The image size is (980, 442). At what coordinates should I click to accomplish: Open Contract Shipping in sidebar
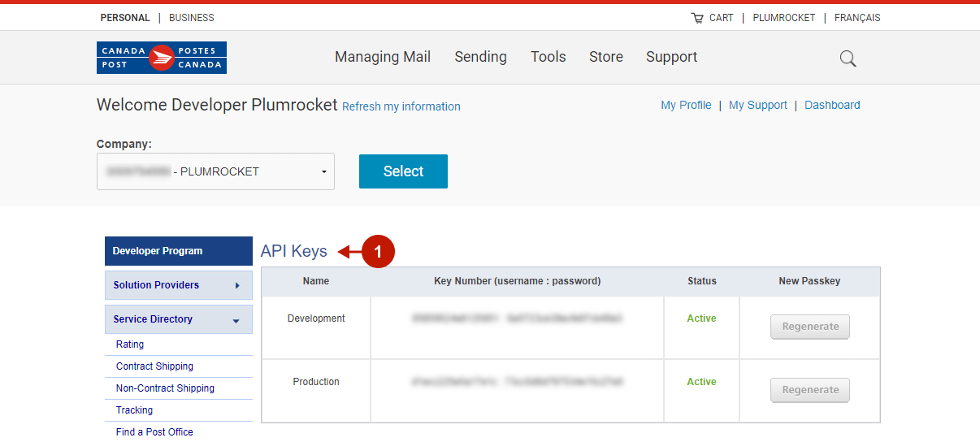(x=154, y=366)
